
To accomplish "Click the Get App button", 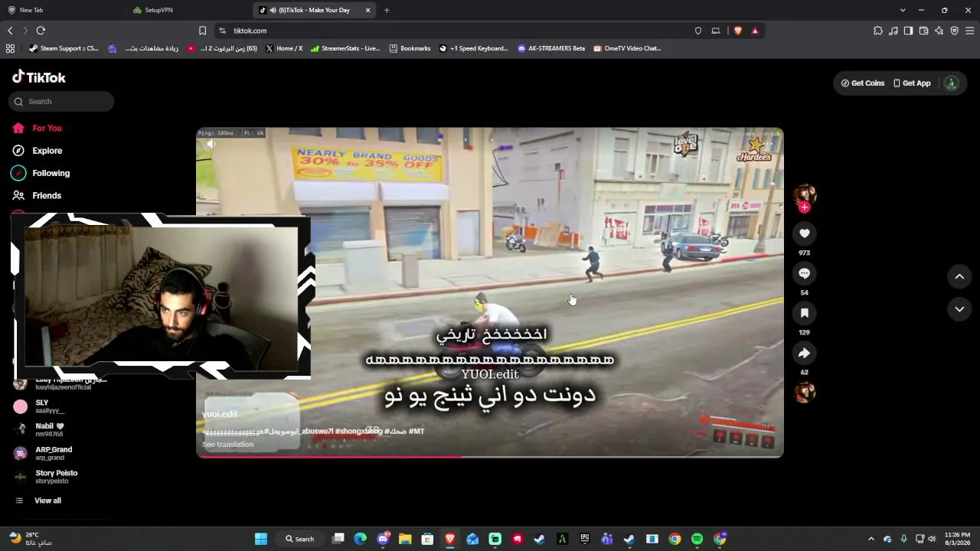I will (912, 83).
